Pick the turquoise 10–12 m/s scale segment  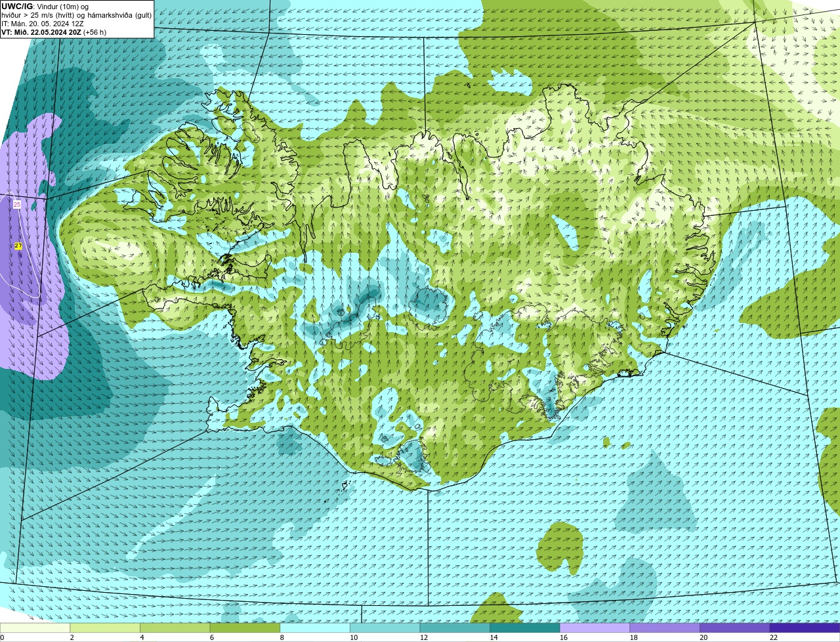[x=385, y=628]
